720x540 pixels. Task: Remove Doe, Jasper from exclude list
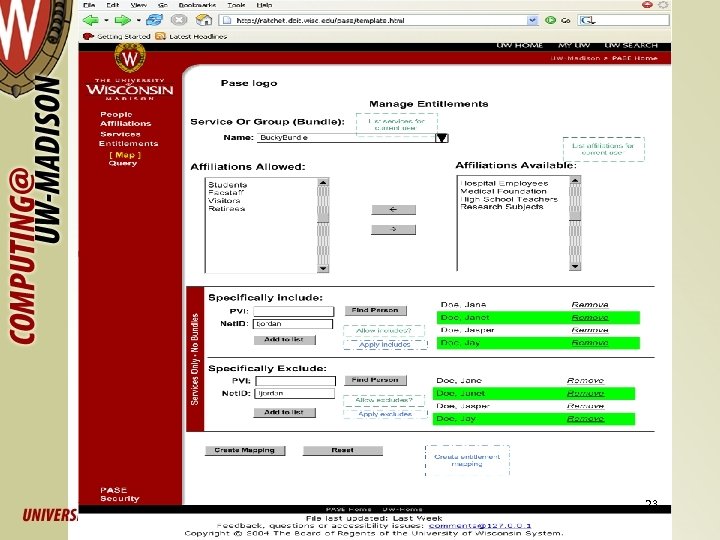[x=585, y=406]
